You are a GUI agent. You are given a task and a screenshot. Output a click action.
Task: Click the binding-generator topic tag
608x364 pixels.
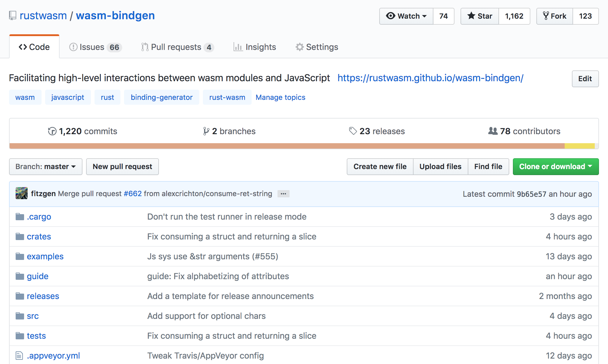click(x=162, y=97)
